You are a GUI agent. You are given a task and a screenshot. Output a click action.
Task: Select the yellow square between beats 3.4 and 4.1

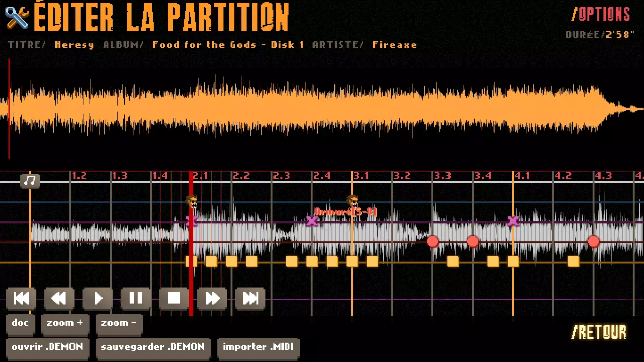493,261
